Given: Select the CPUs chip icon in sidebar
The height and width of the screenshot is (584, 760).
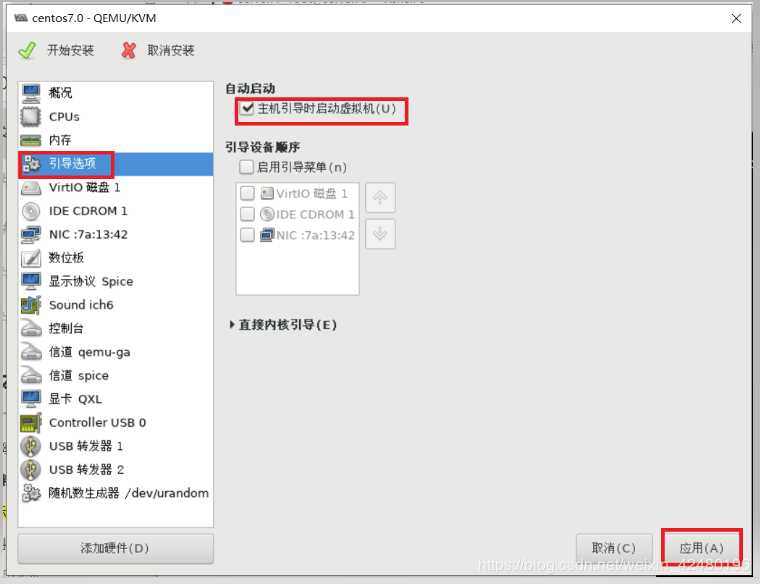Looking at the screenshot, I should click(31, 117).
